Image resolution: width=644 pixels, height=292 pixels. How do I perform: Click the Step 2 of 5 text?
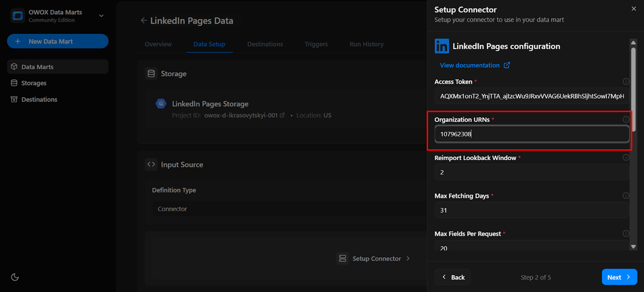coord(536,277)
